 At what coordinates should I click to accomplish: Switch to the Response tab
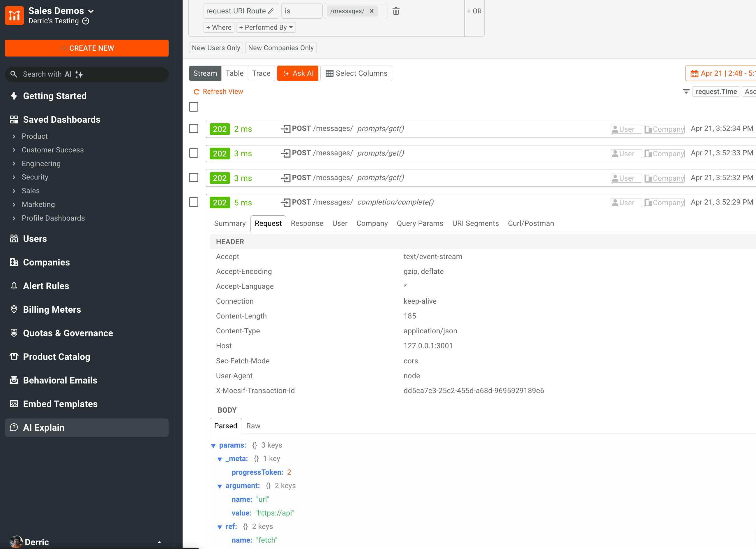pyautogui.click(x=307, y=223)
